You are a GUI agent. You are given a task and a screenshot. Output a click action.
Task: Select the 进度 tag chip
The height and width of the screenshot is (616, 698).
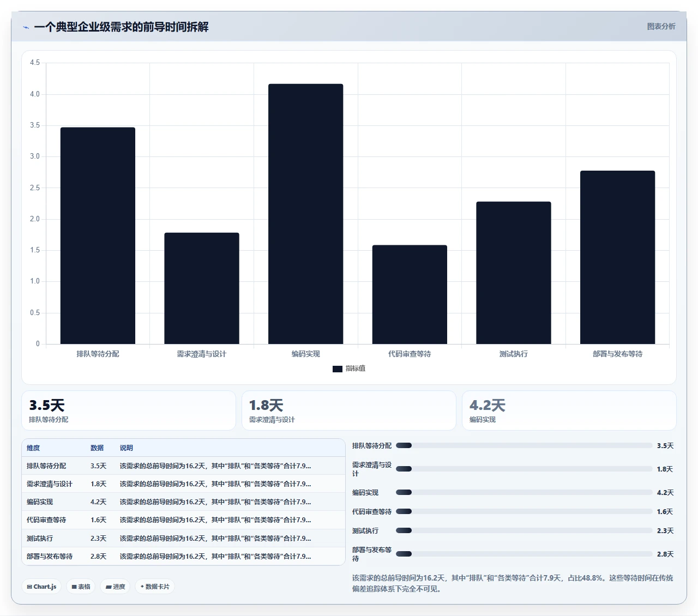tap(115, 587)
